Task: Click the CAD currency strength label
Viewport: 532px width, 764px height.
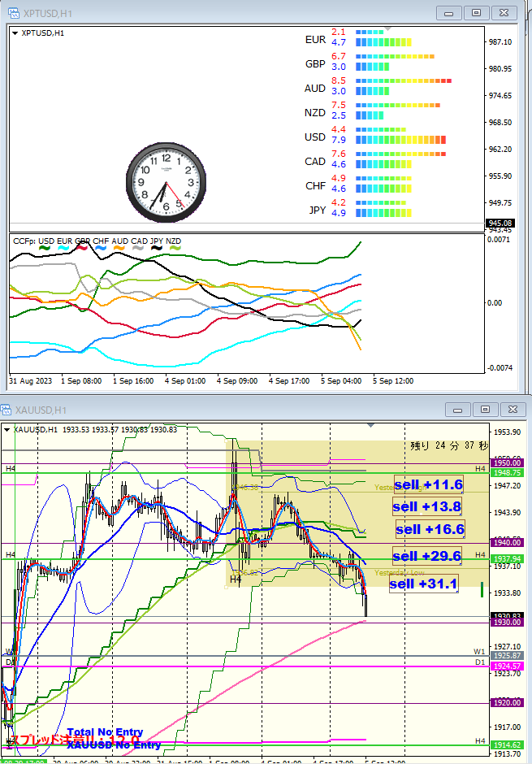Action: click(315, 161)
